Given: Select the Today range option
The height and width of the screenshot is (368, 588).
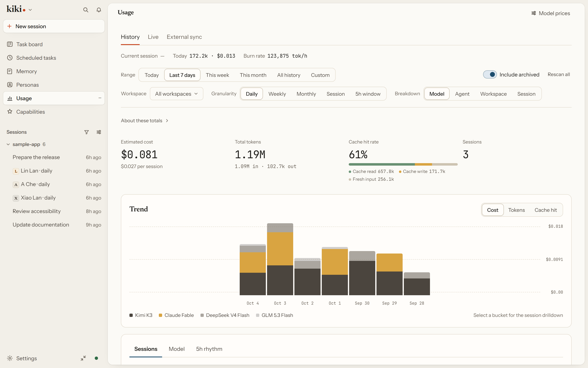Looking at the screenshot, I should click(x=152, y=75).
